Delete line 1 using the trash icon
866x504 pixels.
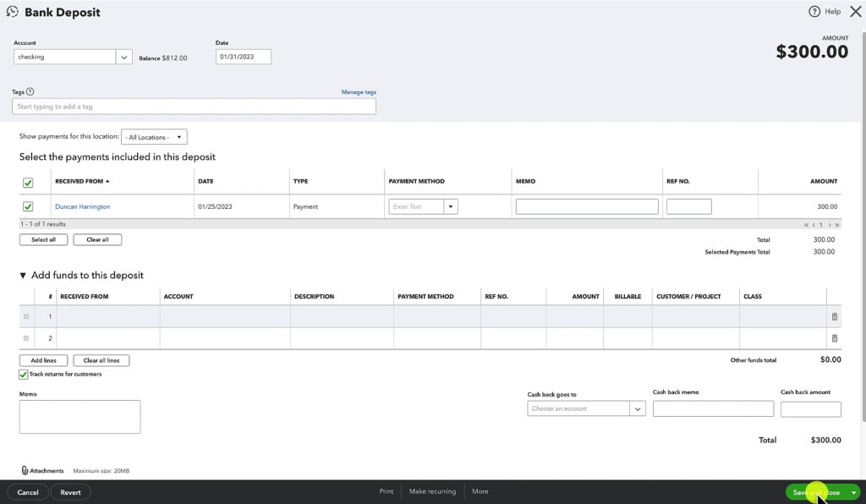[x=835, y=315]
